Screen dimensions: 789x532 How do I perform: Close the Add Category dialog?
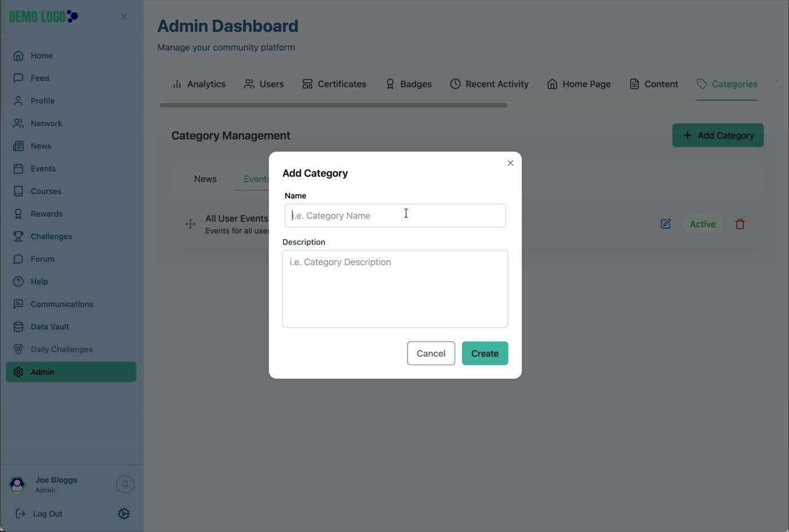point(511,163)
